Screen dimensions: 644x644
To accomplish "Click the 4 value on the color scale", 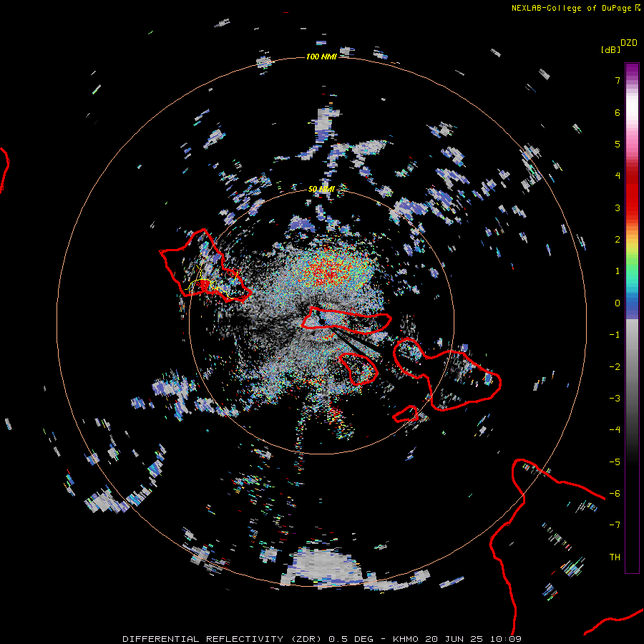I will click(x=618, y=176).
